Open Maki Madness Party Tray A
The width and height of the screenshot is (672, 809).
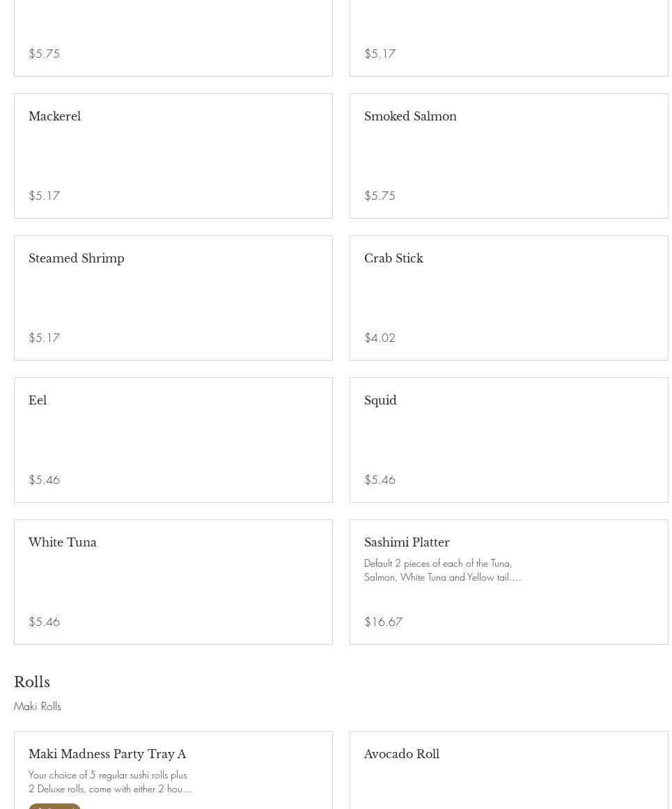point(107,754)
